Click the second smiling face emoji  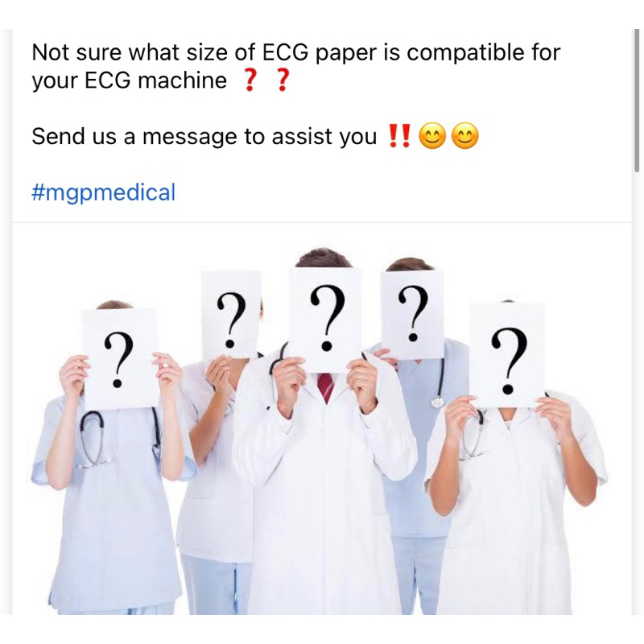tap(465, 136)
